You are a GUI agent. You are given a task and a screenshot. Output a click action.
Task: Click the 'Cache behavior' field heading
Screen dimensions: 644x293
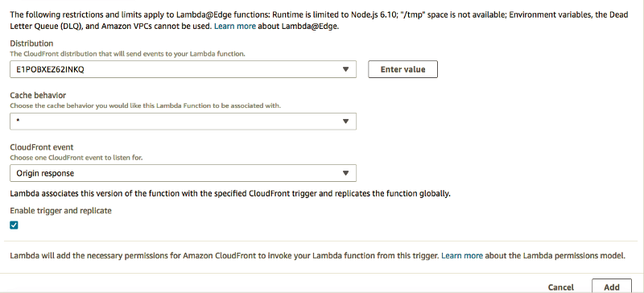click(x=38, y=95)
